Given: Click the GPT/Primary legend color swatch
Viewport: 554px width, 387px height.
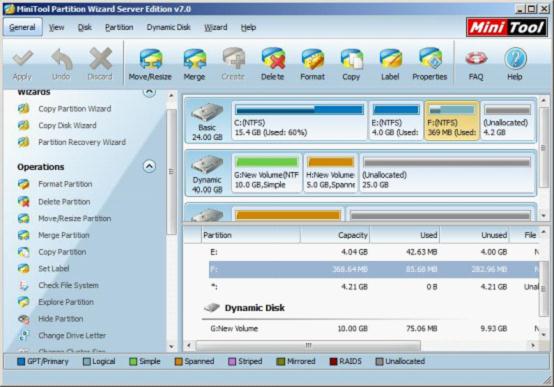Looking at the screenshot, I should coord(21,362).
